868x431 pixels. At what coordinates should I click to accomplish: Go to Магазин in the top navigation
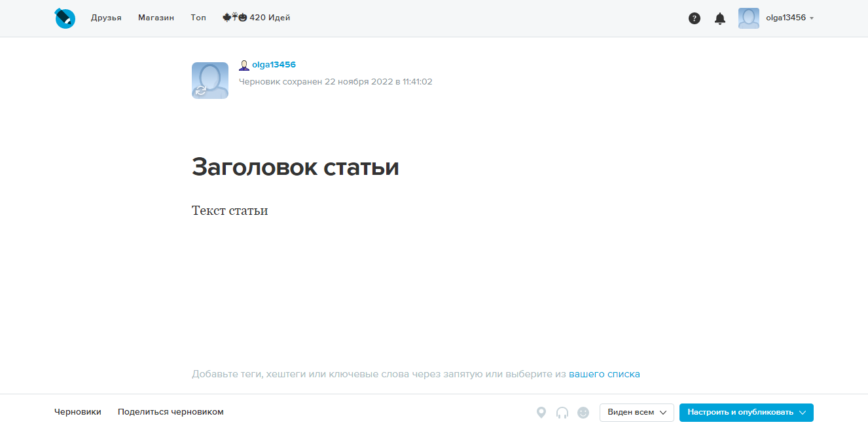pyautogui.click(x=156, y=18)
